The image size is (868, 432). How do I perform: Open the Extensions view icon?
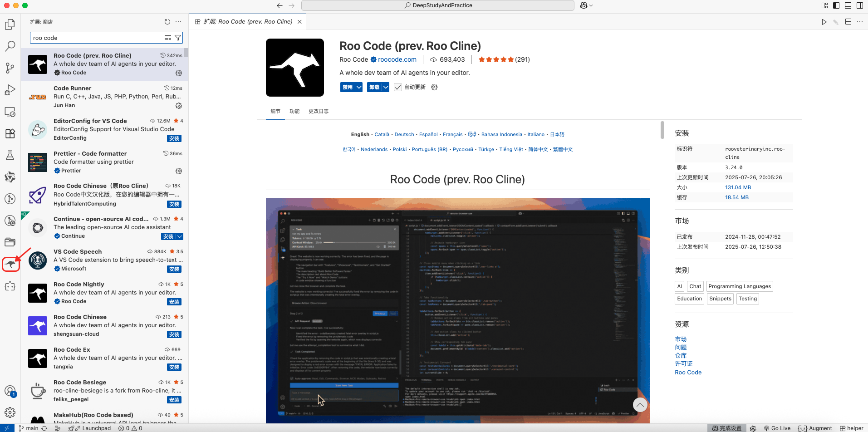pyautogui.click(x=10, y=133)
